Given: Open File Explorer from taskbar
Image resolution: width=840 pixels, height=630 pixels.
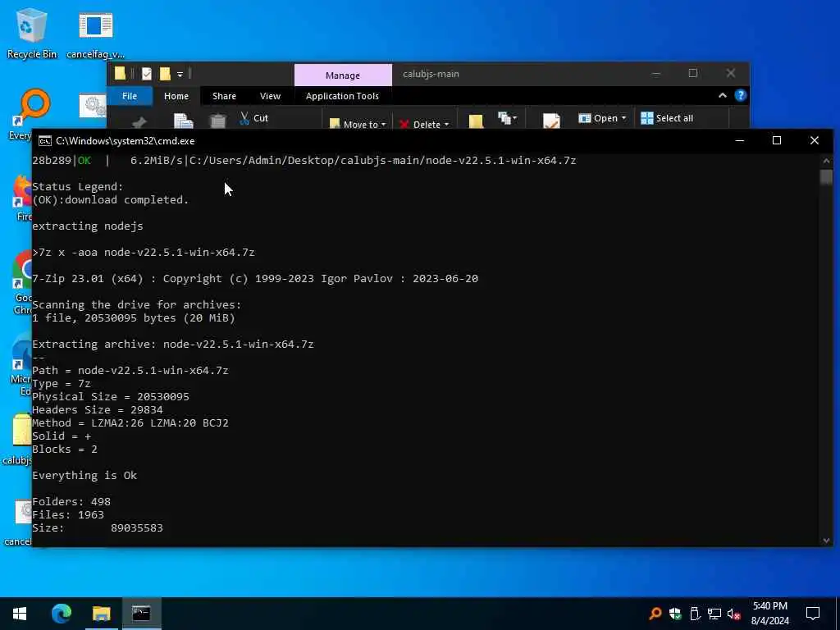Looking at the screenshot, I should click(101, 614).
